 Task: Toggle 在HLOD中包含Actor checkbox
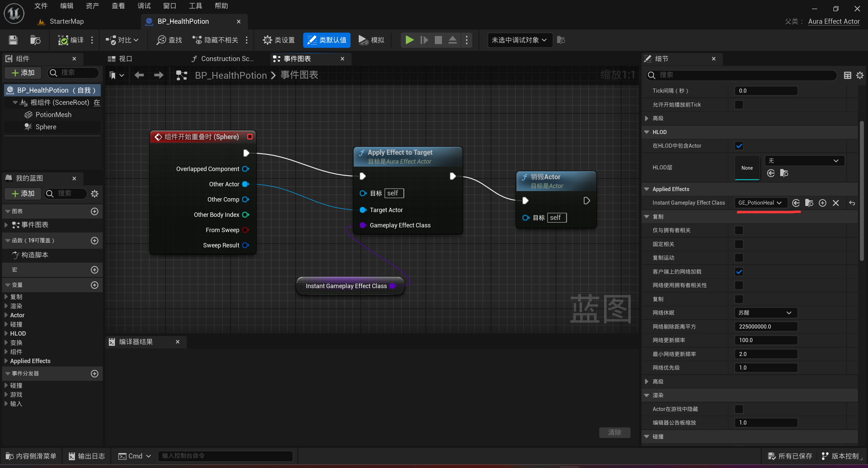click(x=739, y=146)
